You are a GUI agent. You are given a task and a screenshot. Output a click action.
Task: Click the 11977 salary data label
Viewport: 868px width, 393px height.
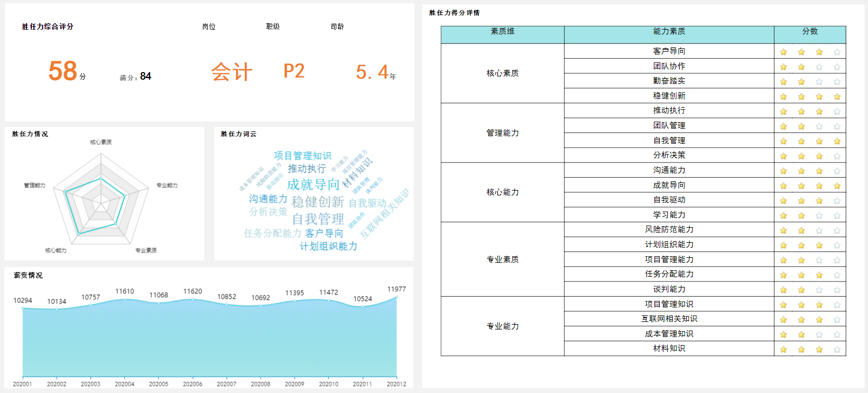point(397,289)
